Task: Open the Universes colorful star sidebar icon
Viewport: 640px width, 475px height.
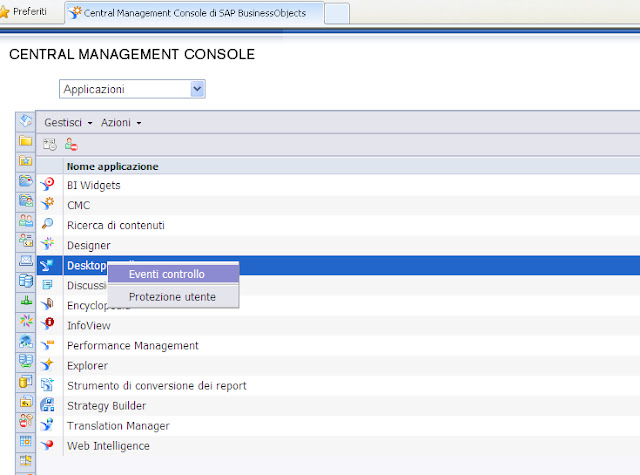Action: 26,320
